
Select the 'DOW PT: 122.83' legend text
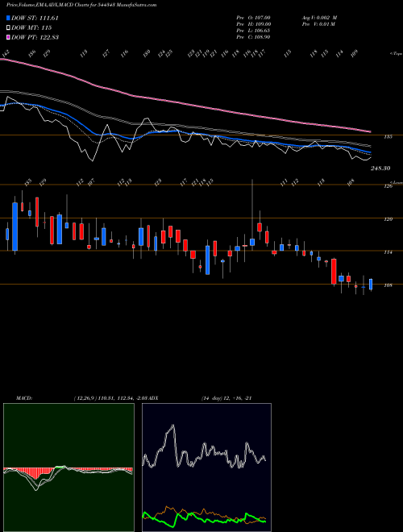35,37
